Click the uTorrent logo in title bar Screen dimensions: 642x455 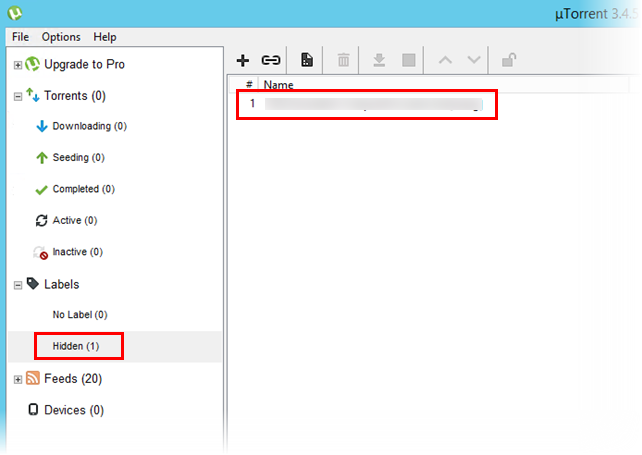tap(15, 13)
